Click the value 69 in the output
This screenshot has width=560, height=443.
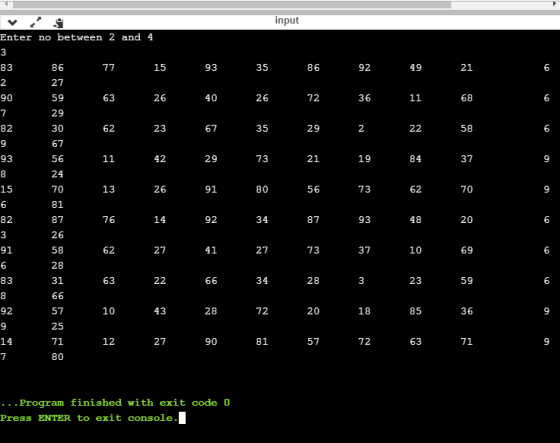[x=466, y=250]
